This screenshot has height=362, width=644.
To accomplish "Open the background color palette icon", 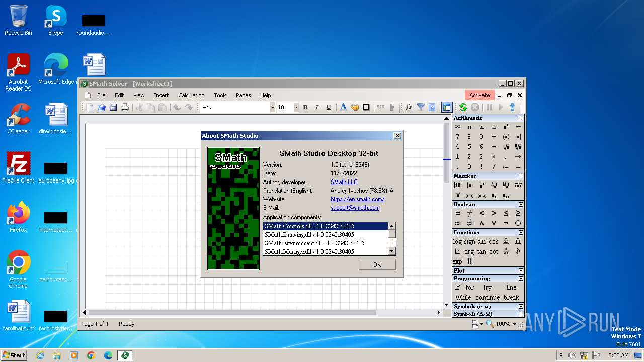I will point(355,107).
